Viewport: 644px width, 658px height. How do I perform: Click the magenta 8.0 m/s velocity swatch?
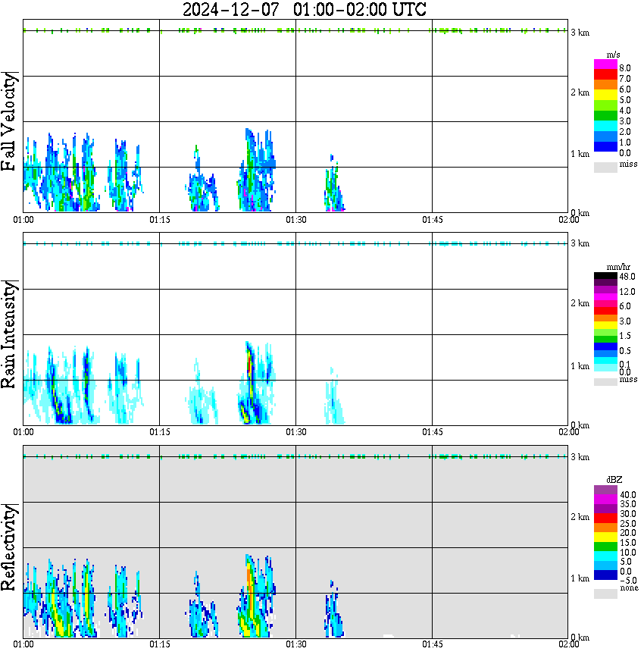(605, 64)
